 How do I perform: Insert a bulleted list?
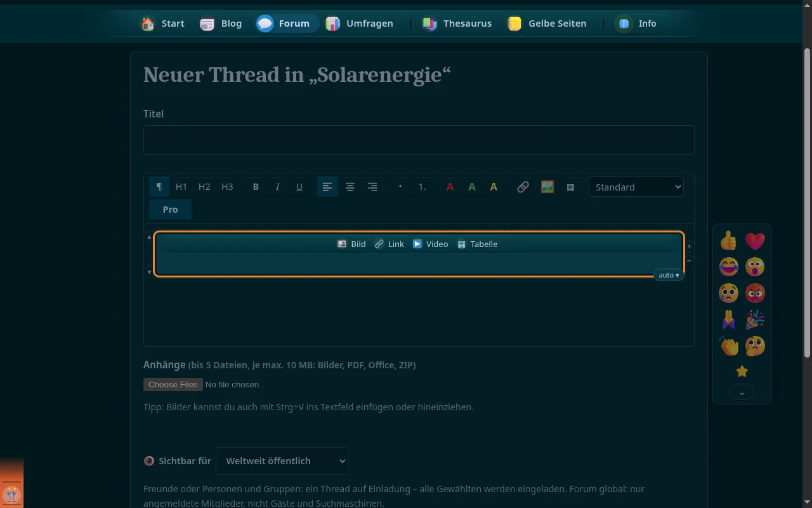[x=400, y=187]
